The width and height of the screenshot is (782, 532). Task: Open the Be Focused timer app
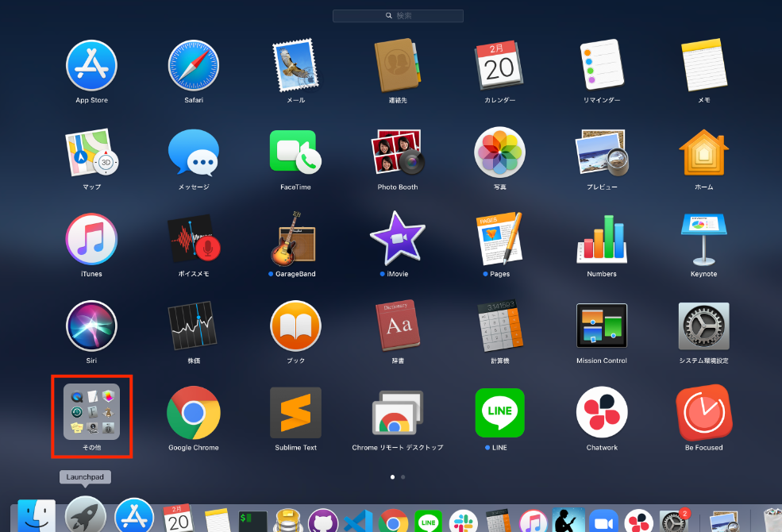(x=703, y=412)
